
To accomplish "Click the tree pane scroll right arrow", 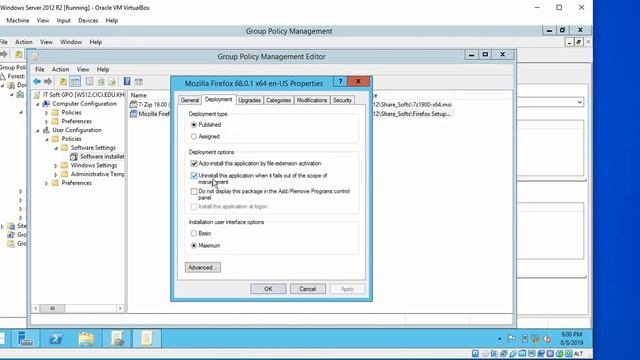I will (120, 308).
